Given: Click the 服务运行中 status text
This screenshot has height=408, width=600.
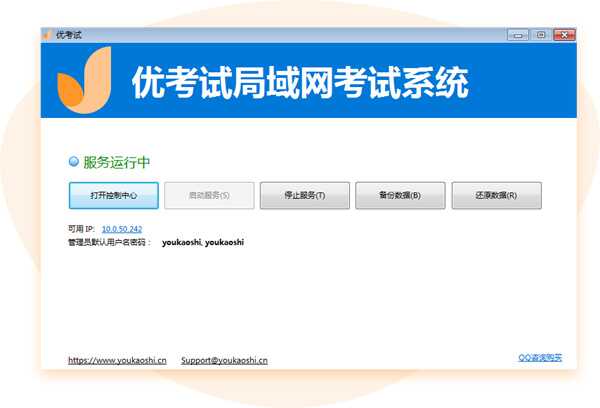Looking at the screenshot, I should [116, 162].
